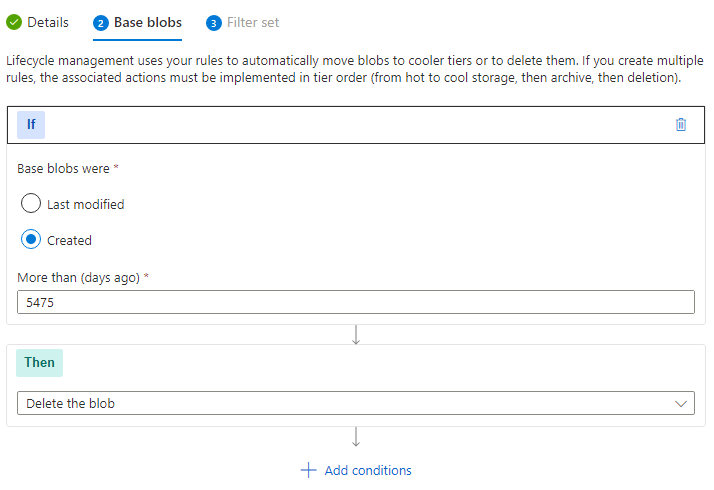
Task: Click the Then action badge
Action: click(x=40, y=362)
